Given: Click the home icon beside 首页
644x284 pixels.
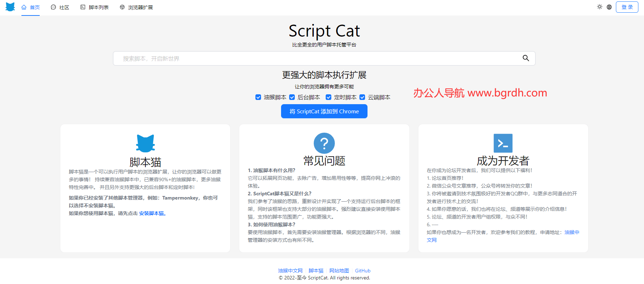Looking at the screenshot, I should [x=24, y=7].
